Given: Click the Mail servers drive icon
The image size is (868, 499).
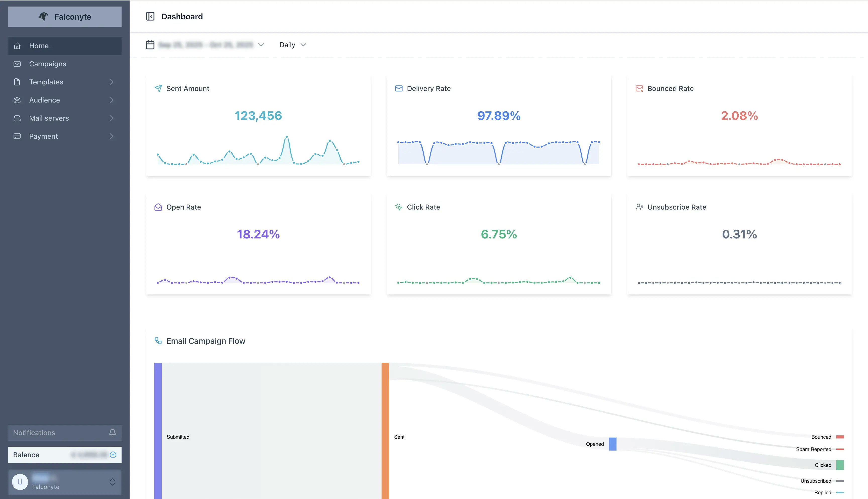Looking at the screenshot, I should click(17, 118).
